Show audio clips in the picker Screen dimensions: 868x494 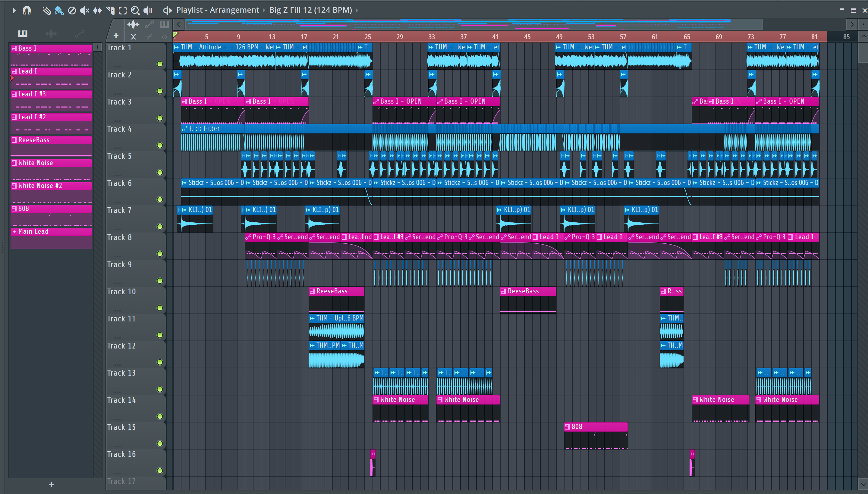click(x=51, y=33)
